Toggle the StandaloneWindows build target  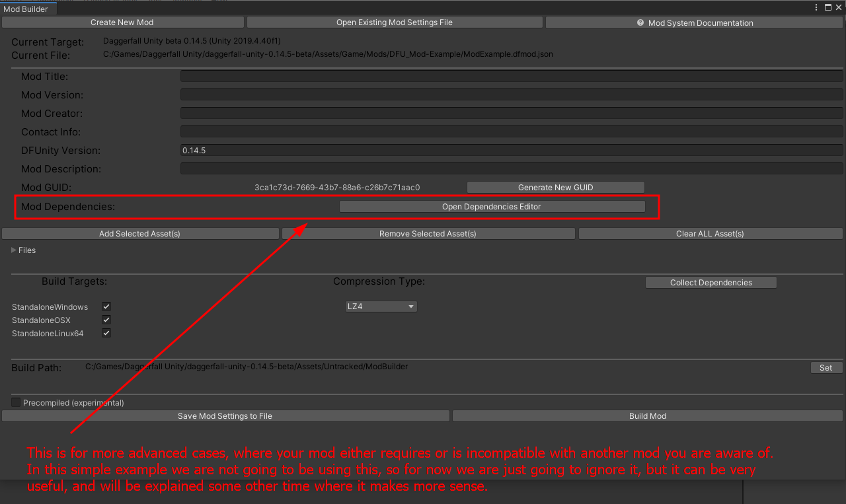tap(106, 306)
